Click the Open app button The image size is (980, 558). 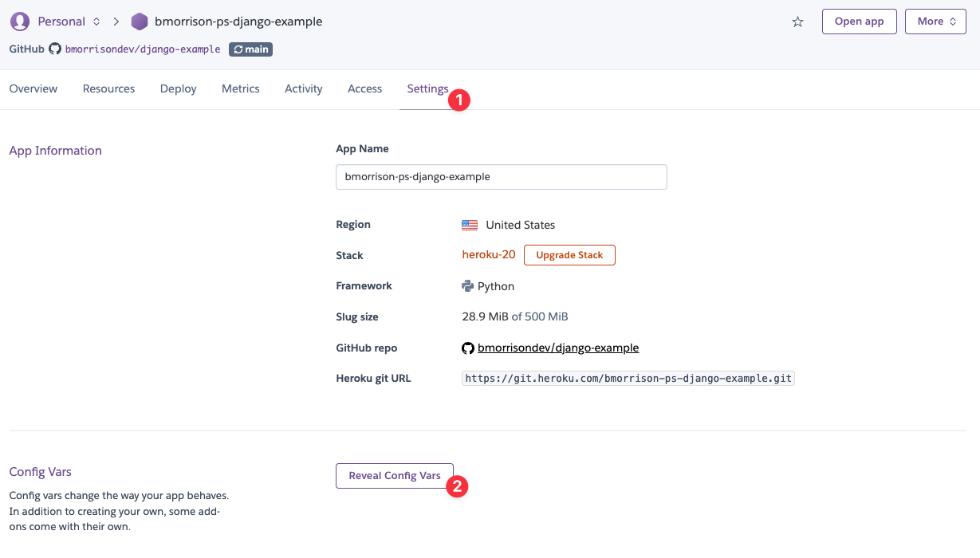(x=859, y=22)
